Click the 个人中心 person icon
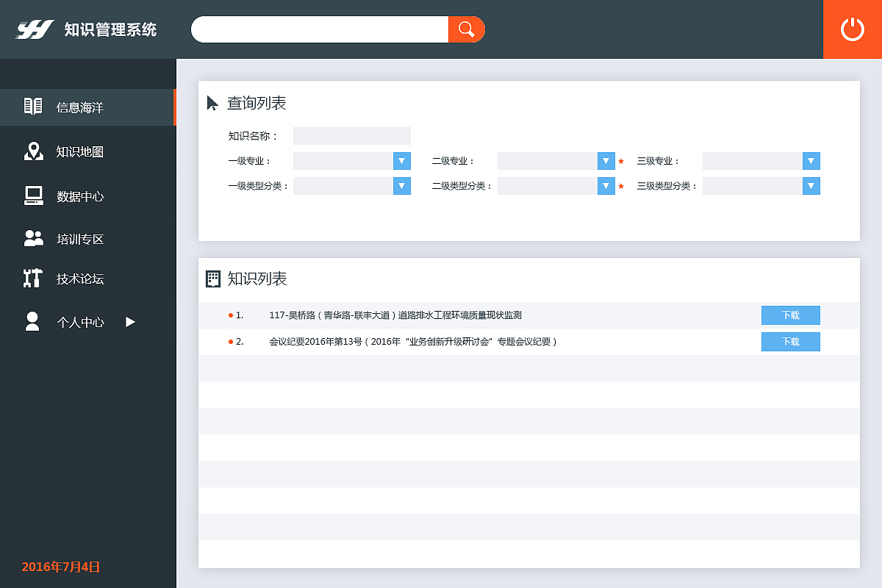 32,321
